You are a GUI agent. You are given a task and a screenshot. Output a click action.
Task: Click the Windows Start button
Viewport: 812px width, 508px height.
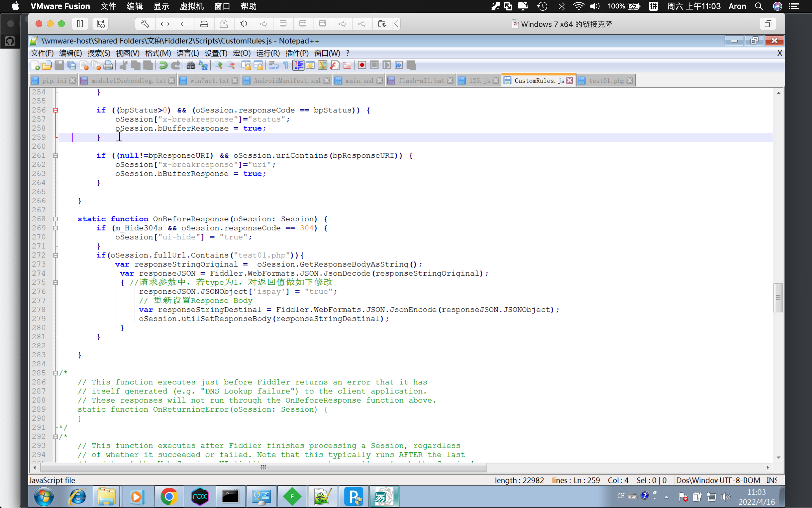pyautogui.click(x=44, y=496)
